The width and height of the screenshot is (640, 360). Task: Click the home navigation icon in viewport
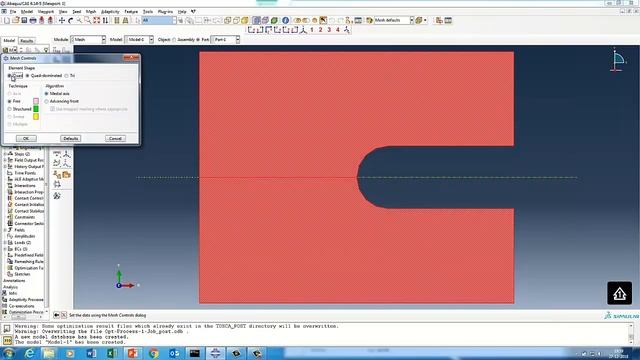(x=620, y=293)
